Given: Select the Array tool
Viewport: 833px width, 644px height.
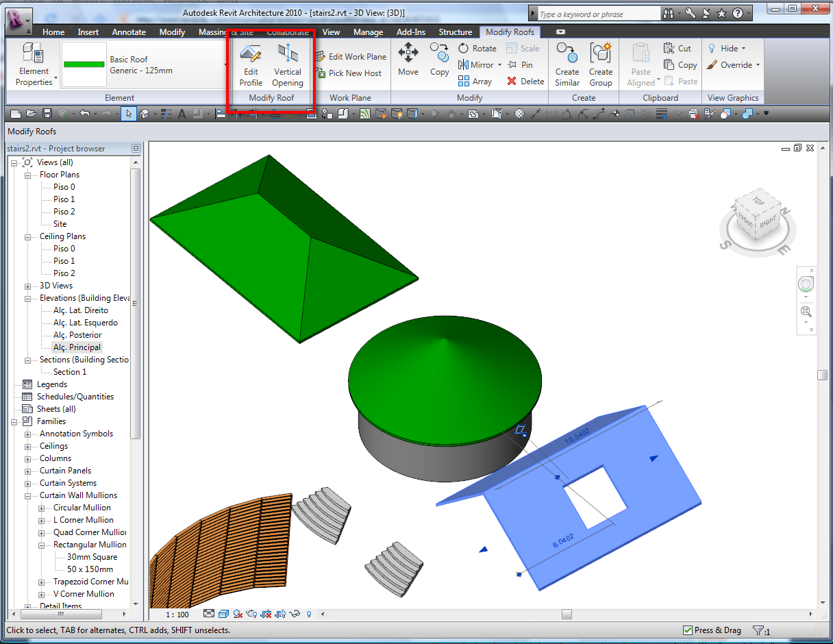Looking at the screenshot, I should click(x=475, y=82).
